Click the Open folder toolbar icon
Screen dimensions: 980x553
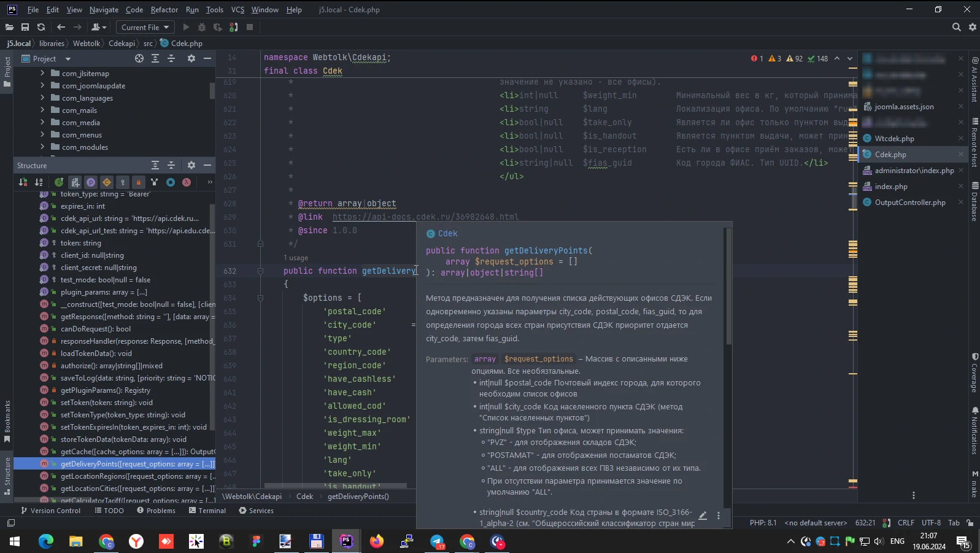[9, 27]
